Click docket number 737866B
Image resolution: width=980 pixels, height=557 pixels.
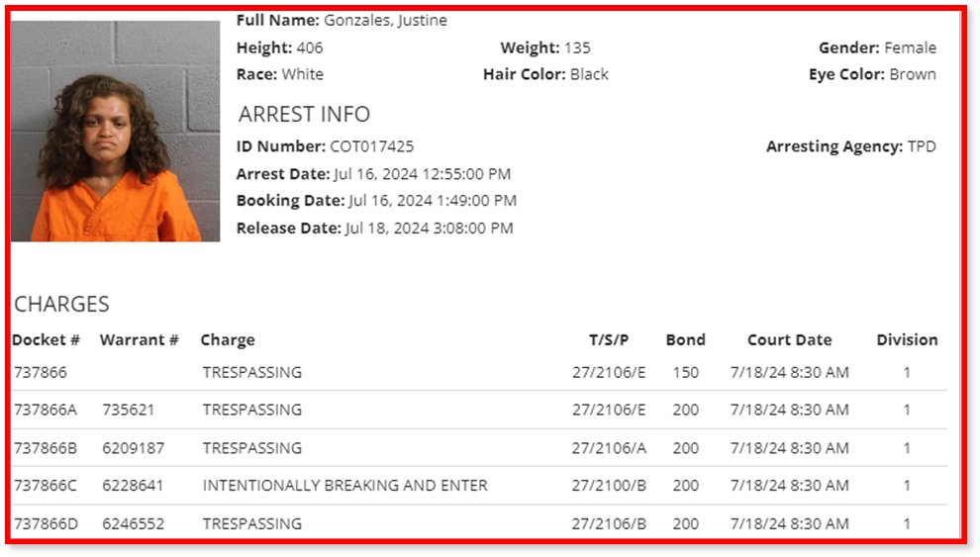(x=45, y=448)
